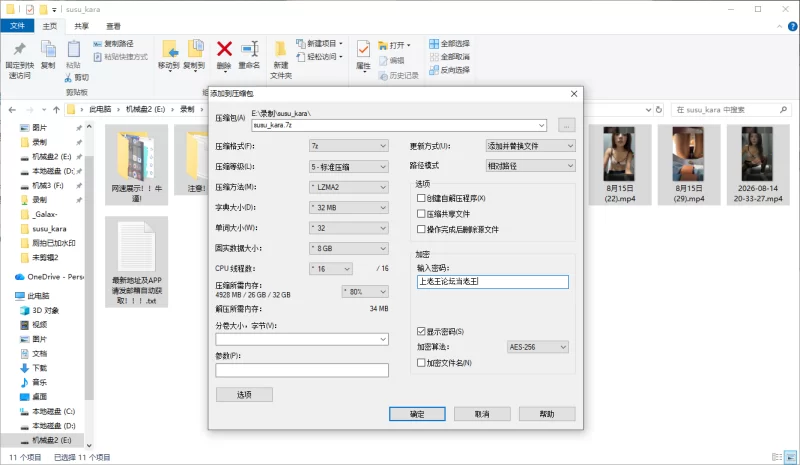Open the CPU threads 16 dropdown
The image size is (800, 465).
point(331,268)
